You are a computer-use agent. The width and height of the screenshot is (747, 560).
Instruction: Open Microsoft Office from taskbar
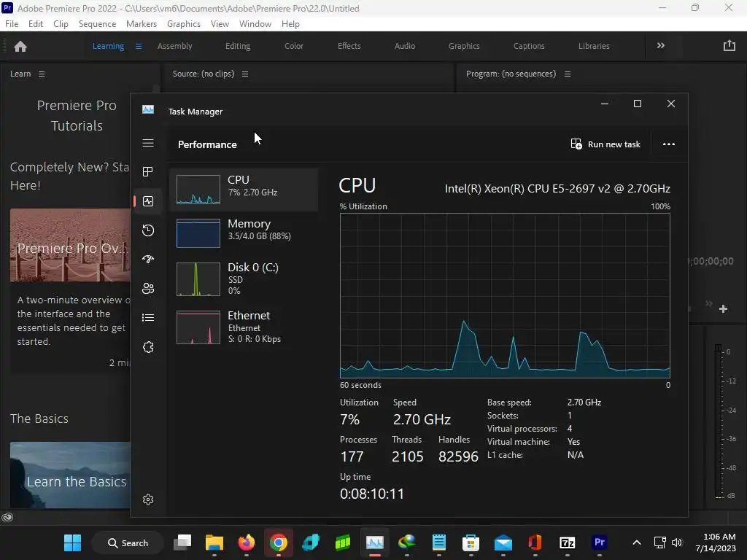pos(535,542)
